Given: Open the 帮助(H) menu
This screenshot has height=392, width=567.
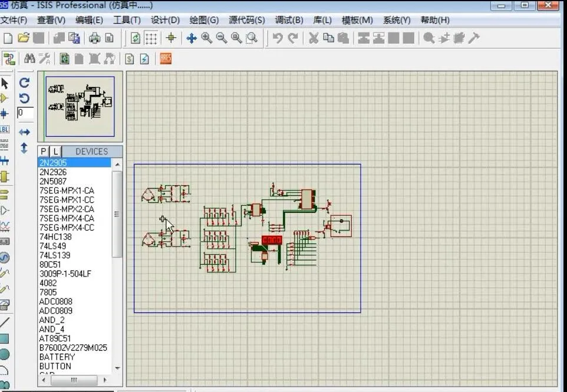Looking at the screenshot, I should click(435, 20).
